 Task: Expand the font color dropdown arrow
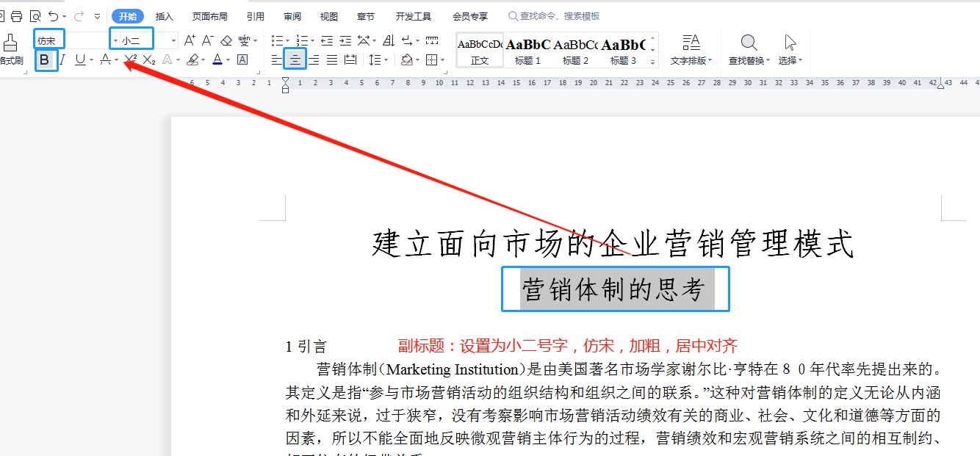click(228, 59)
